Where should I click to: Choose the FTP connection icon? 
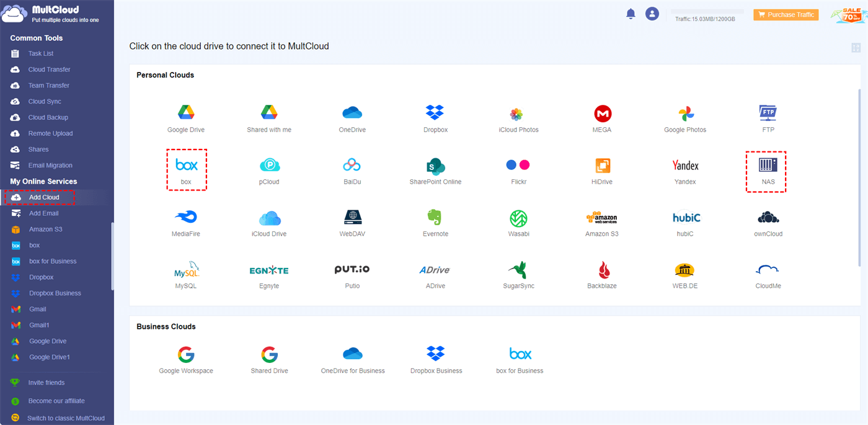(768, 113)
